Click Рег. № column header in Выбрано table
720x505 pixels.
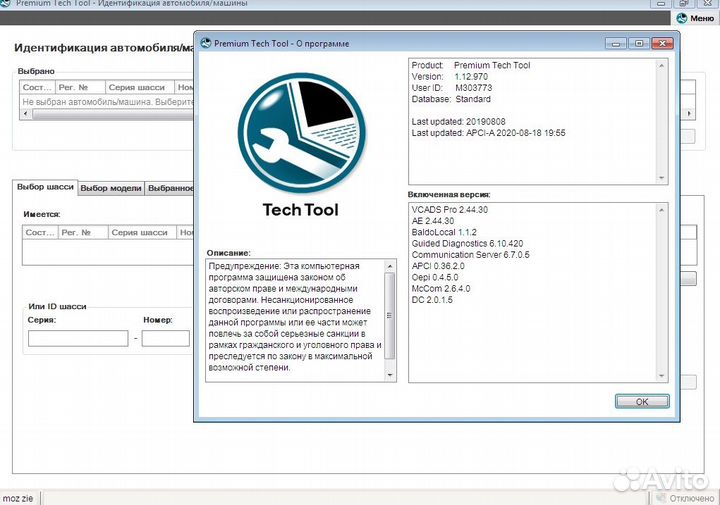tap(76, 87)
